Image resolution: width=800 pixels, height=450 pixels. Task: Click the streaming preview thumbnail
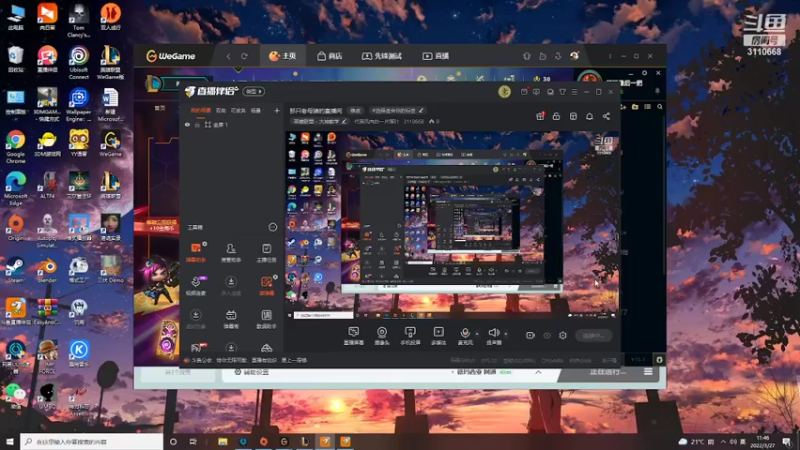pyautogui.click(x=453, y=225)
